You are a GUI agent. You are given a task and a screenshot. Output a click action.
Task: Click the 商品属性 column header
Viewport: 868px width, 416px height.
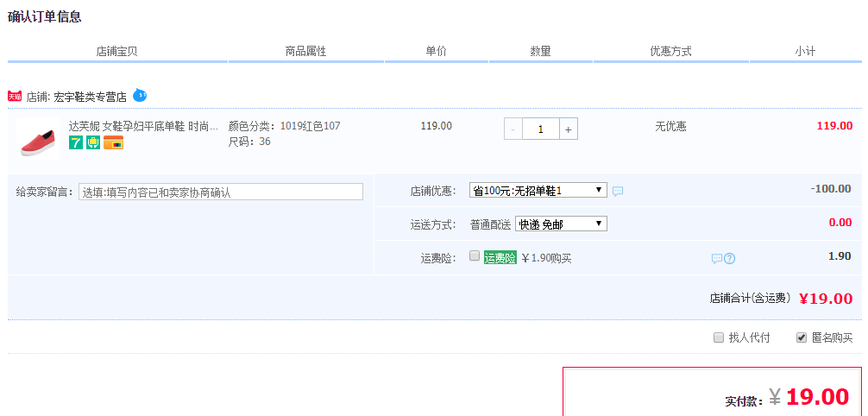(305, 52)
